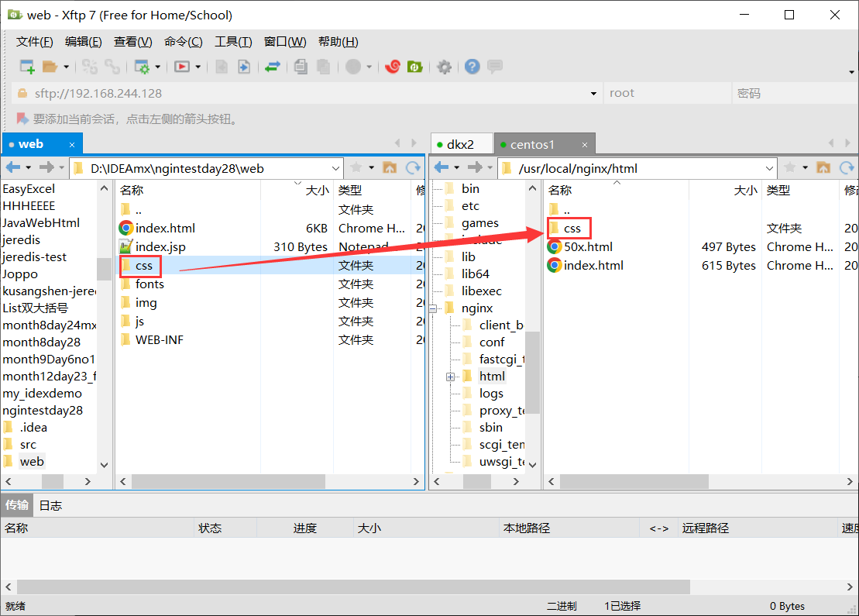Collapse the nginx tree node
859x616 pixels.
point(433,308)
